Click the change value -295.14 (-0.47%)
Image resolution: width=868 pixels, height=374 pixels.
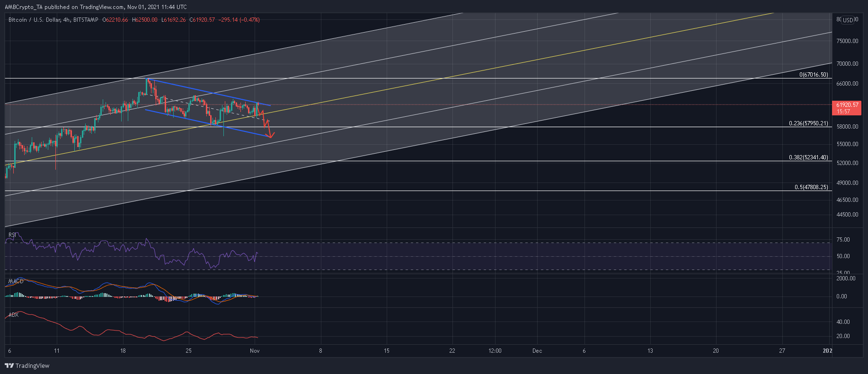tap(239, 20)
